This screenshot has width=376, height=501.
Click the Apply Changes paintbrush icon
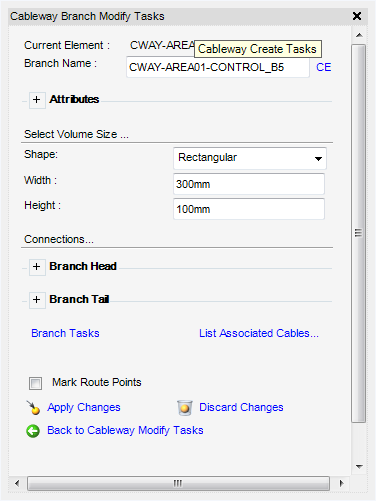tap(33, 408)
